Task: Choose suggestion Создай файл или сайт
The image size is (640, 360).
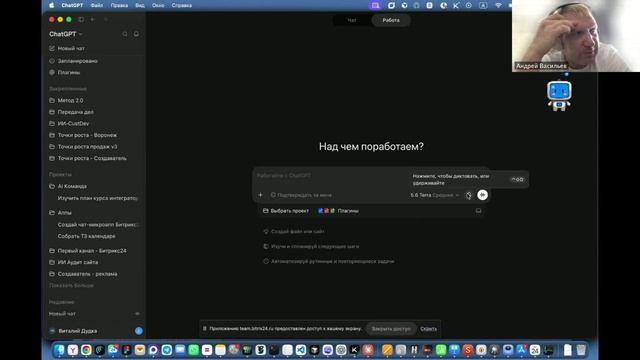Action: pos(294,231)
